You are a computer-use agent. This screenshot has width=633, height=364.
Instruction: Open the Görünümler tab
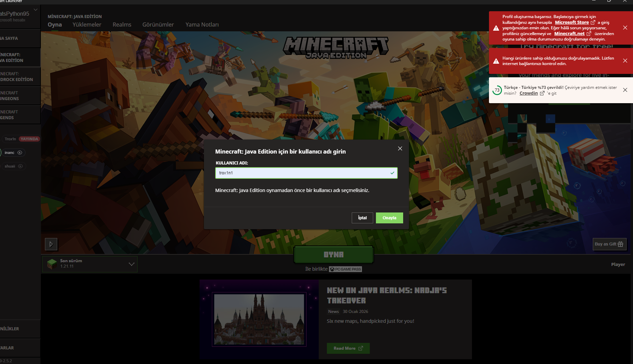click(x=158, y=25)
